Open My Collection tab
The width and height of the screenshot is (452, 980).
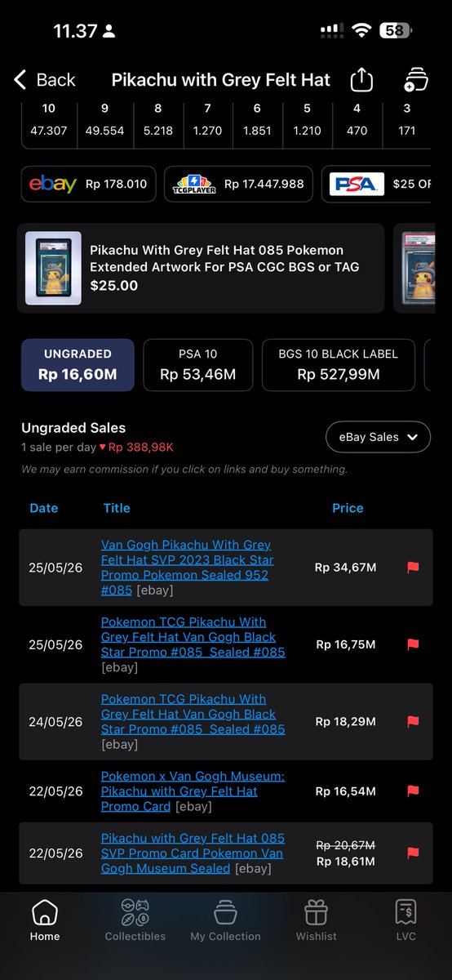(x=225, y=921)
